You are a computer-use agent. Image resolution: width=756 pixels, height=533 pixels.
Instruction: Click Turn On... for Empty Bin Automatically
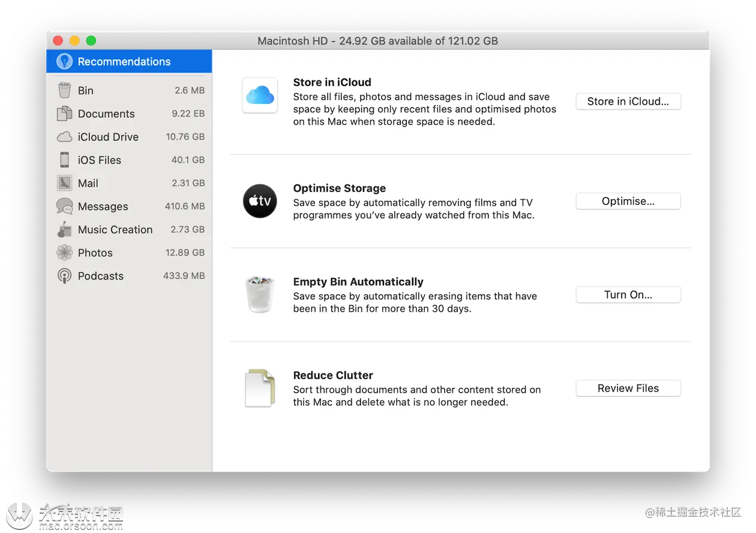pyautogui.click(x=628, y=294)
